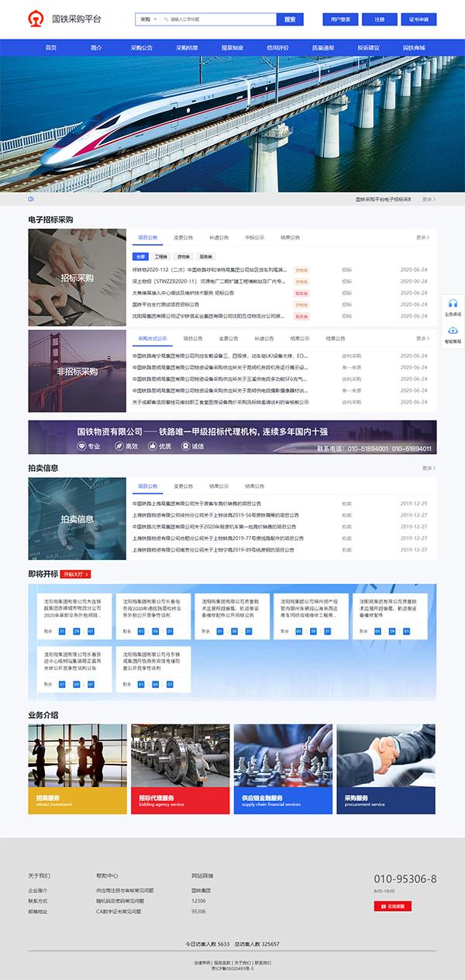Select the 工程类 category filter
Image resolution: width=465 pixels, height=980 pixels.
coord(161,256)
